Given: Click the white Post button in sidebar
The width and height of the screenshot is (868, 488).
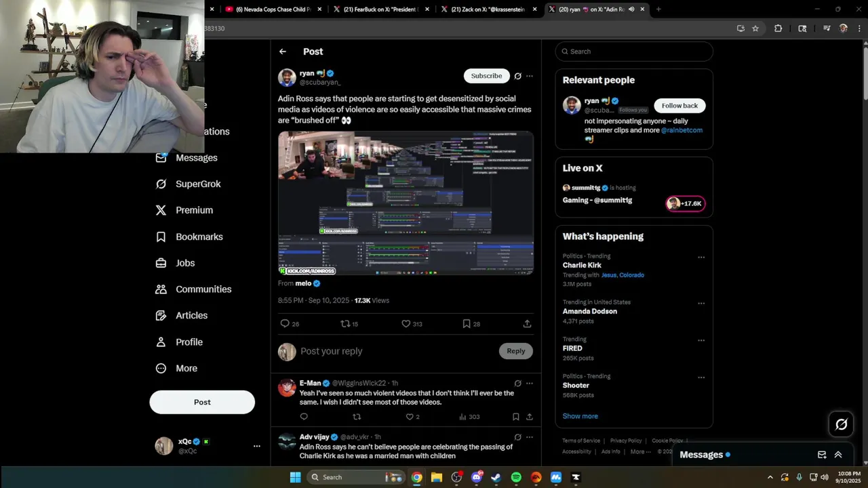Looking at the screenshot, I should click(202, 402).
